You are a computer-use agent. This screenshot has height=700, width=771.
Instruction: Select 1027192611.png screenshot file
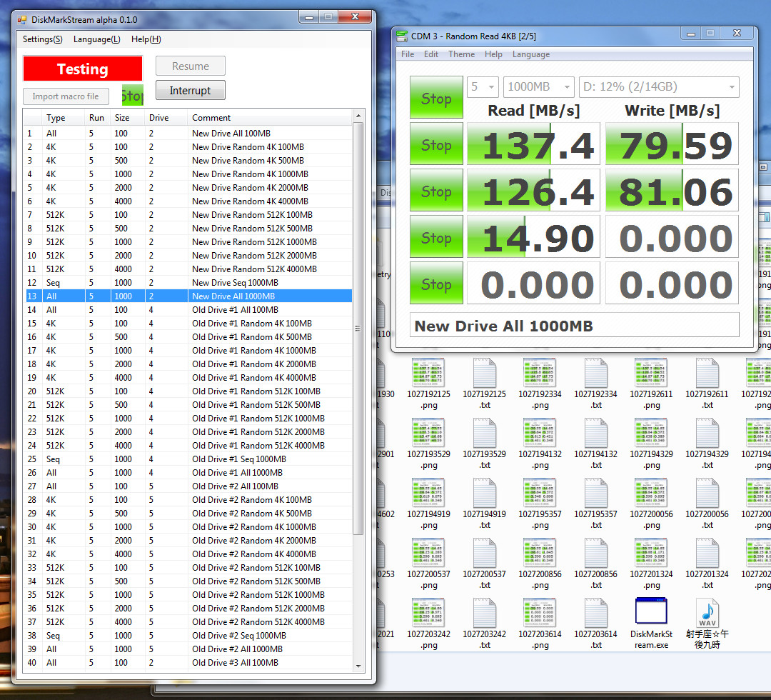tap(651, 373)
